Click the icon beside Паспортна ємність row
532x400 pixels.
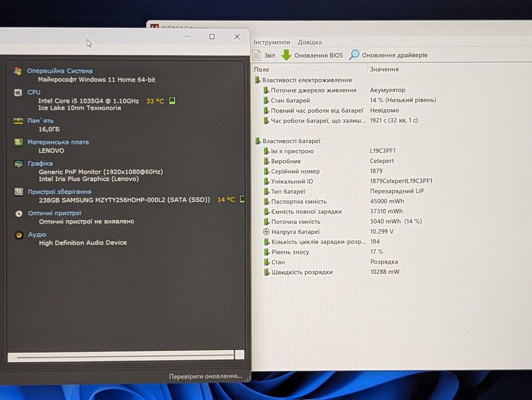[266, 201]
